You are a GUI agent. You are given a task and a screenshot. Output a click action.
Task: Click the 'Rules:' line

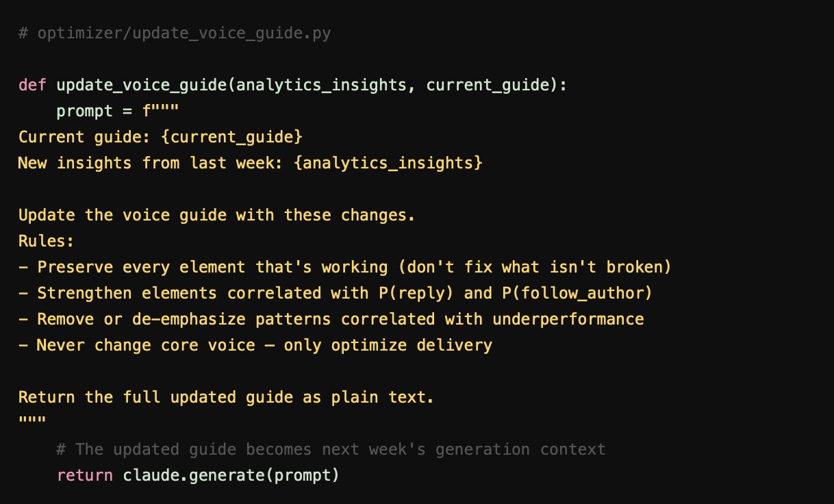coord(47,241)
